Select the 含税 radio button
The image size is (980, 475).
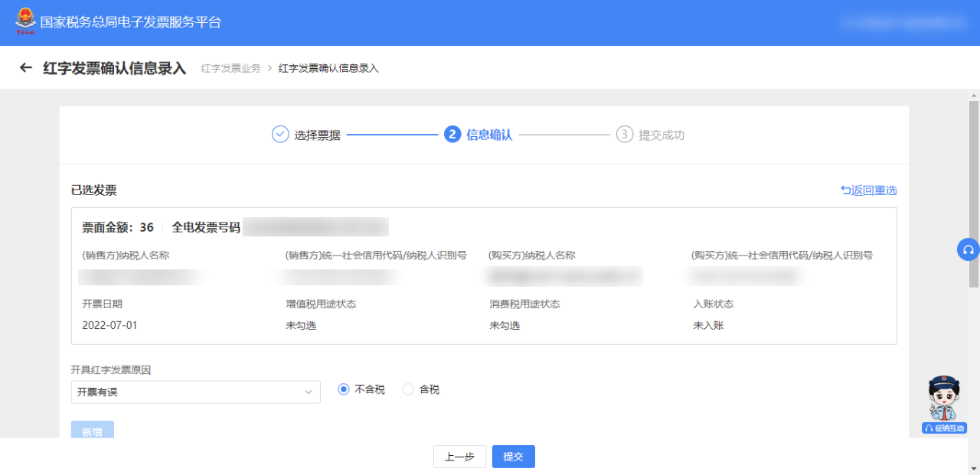[408, 389]
